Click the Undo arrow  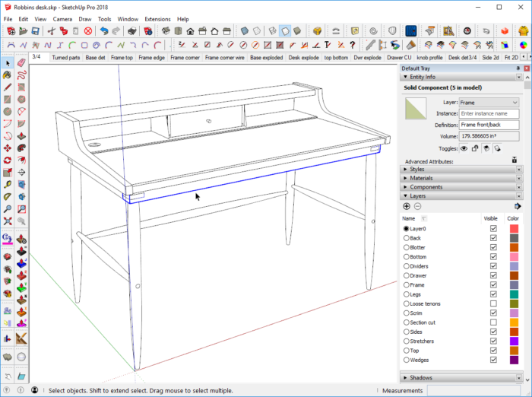[104, 31]
